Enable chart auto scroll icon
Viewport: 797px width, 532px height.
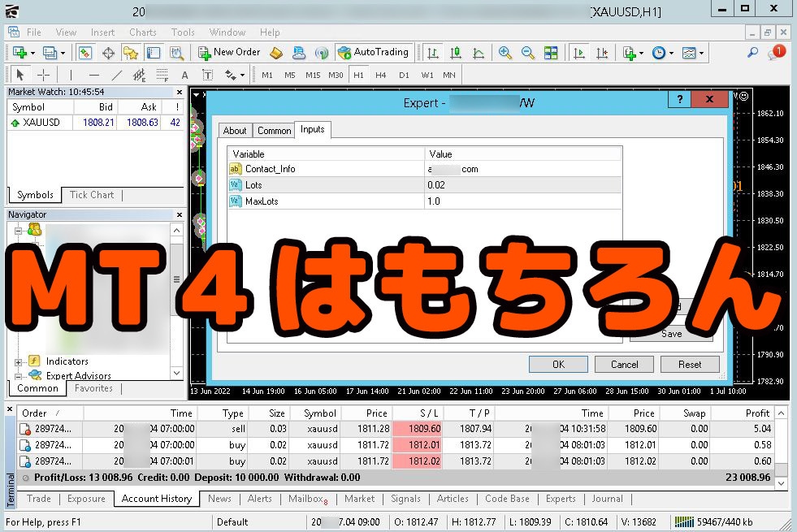tap(579, 52)
